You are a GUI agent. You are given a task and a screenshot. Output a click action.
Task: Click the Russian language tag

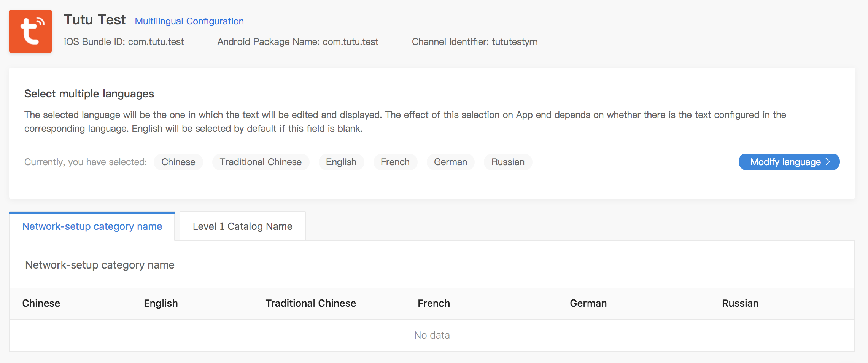[508, 162]
